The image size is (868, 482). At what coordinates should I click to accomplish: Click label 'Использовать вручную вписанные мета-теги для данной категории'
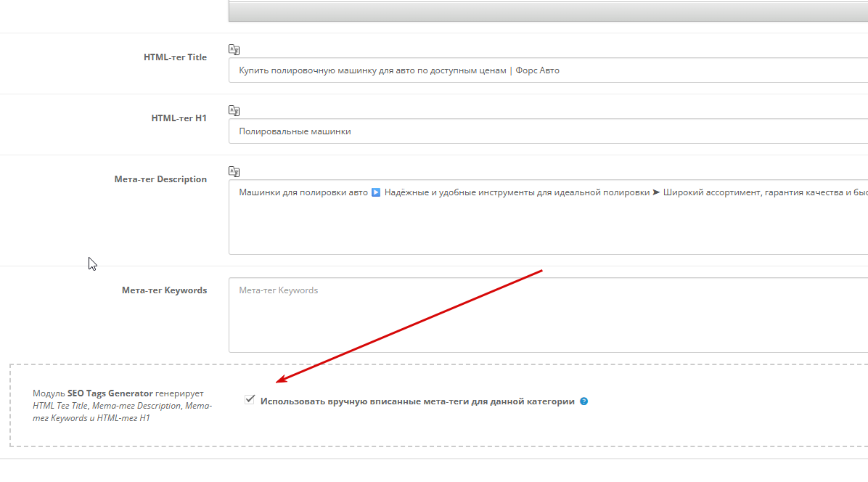(x=417, y=401)
